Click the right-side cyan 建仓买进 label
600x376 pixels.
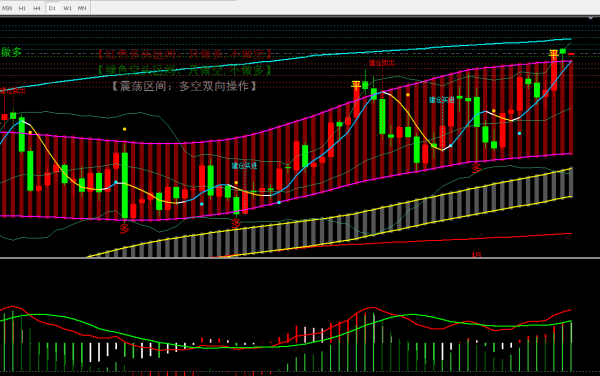click(442, 100)
